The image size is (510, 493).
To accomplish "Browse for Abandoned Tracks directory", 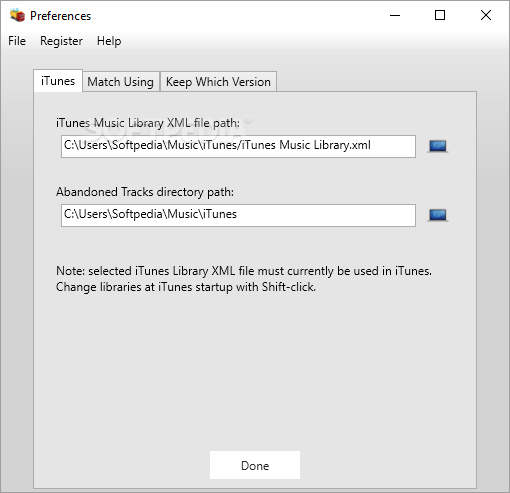I will click(x=437, y=215).
